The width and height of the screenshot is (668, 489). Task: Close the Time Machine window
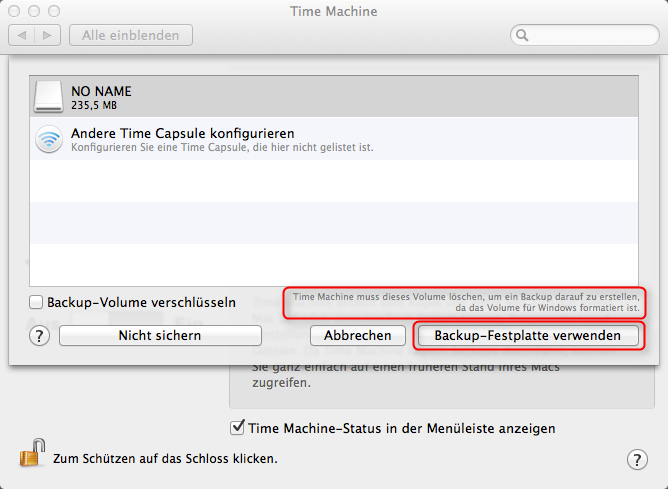click(14, 11)
